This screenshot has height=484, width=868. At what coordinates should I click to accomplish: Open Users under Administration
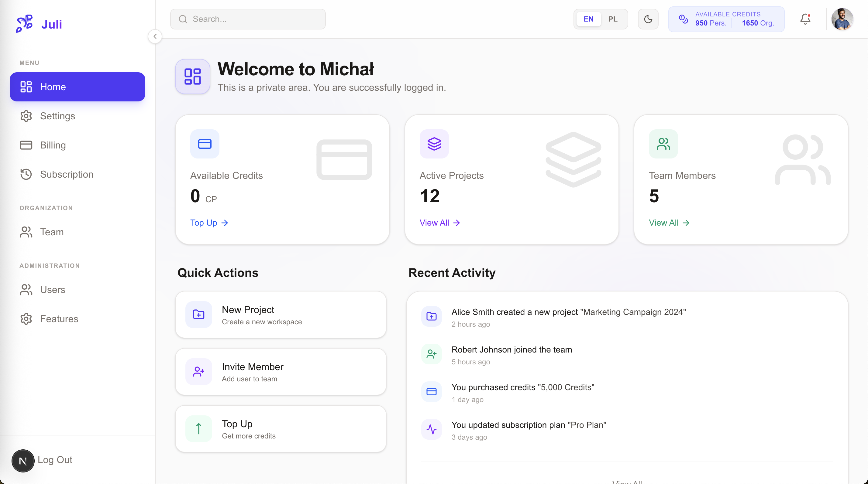coord(77,289)
